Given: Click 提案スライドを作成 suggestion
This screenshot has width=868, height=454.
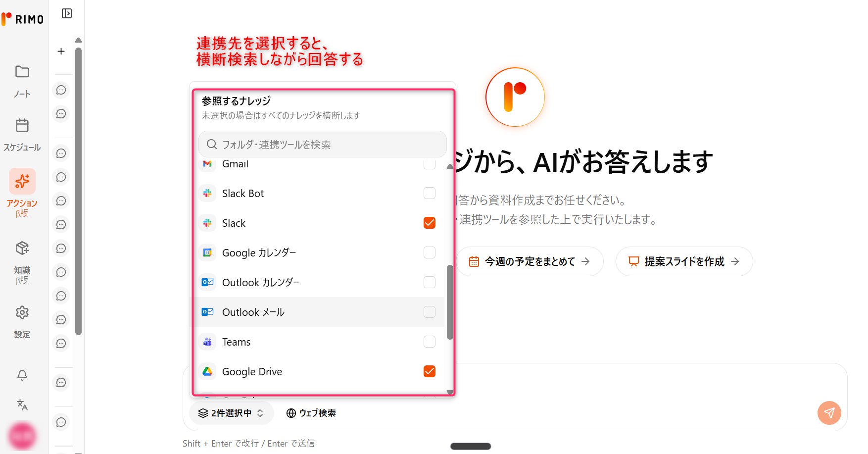Looking at the screenshot, I should click(684, 261).
